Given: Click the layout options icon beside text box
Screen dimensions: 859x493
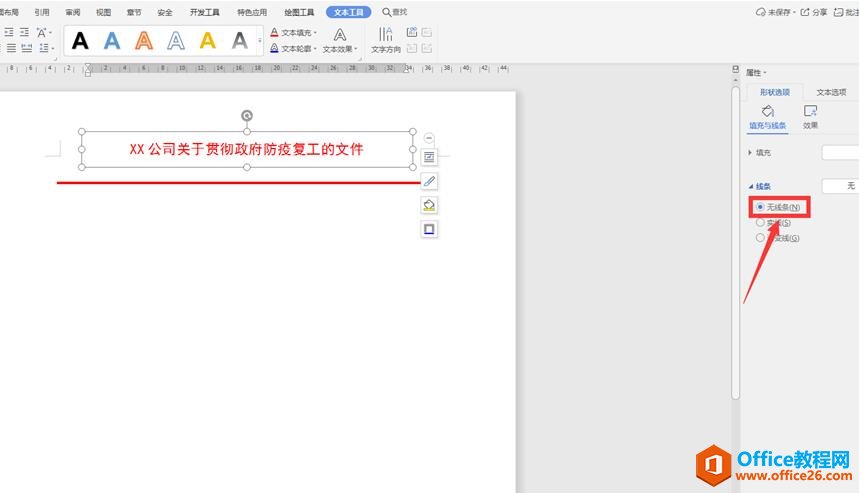Looking at the screenshot, I should pos(429,157).
